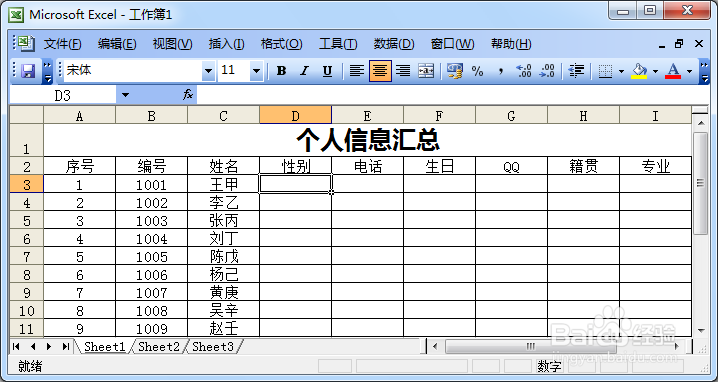Open the 帮助(H) menu
Viewport: 718px width, 382px height.
pos(511,44)
